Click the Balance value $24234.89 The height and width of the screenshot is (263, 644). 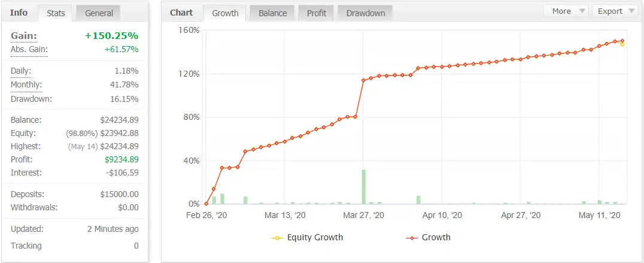(x=119, y=120)
